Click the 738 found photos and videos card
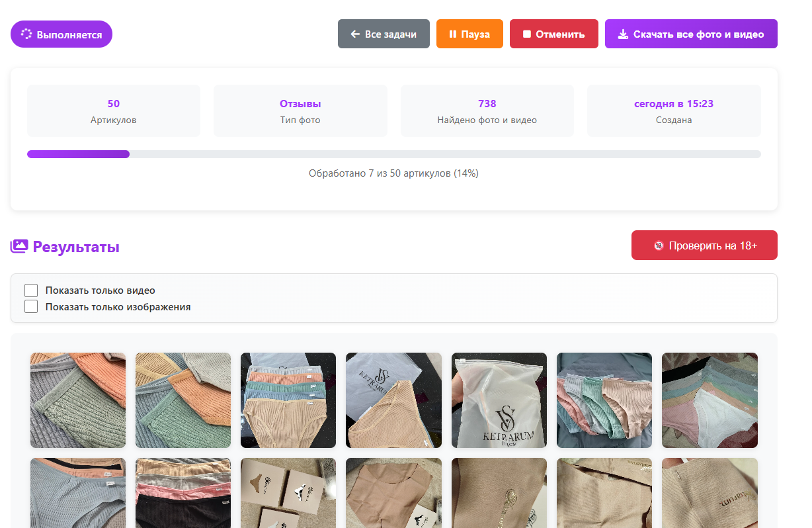The width and height of the screenshot is (812, 528). [x=487, y=111]
